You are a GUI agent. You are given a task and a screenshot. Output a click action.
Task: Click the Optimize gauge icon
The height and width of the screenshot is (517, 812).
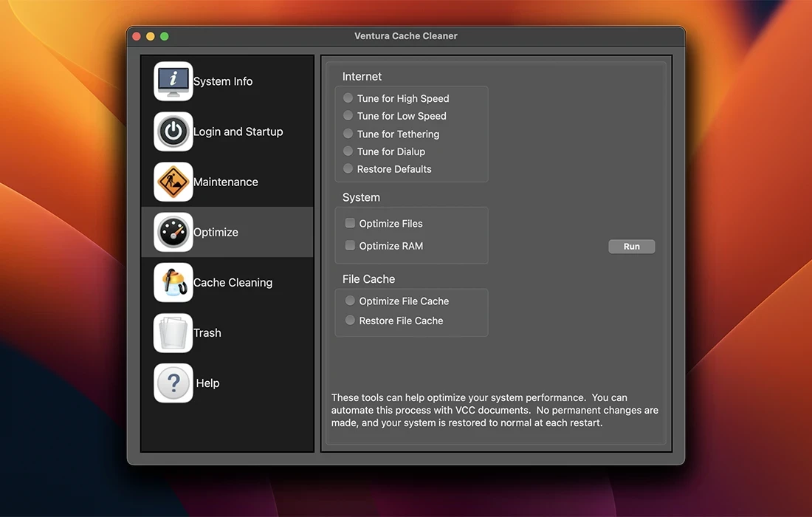[x=173, y=232]
